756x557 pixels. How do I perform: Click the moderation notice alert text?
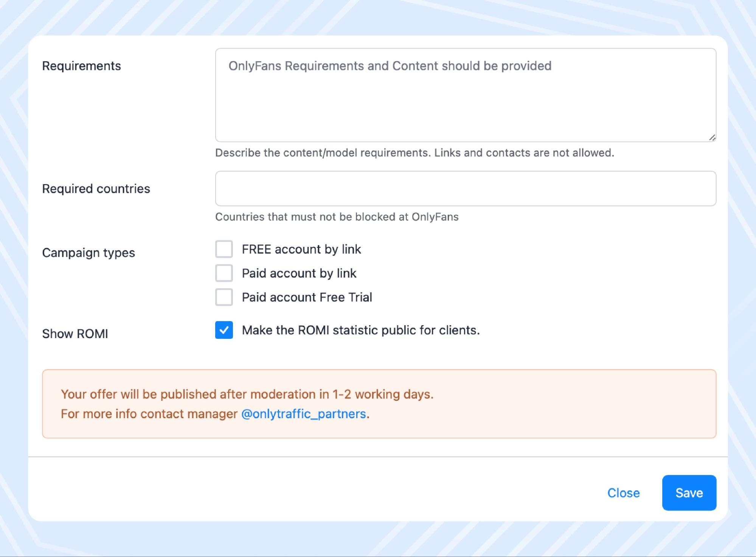click(247, 394)
